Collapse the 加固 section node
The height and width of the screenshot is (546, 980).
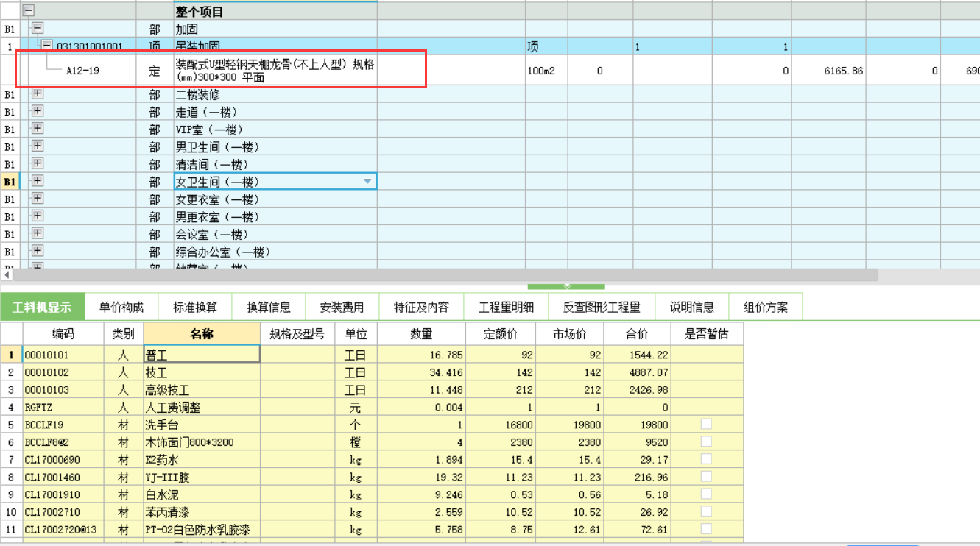[38, 29]
